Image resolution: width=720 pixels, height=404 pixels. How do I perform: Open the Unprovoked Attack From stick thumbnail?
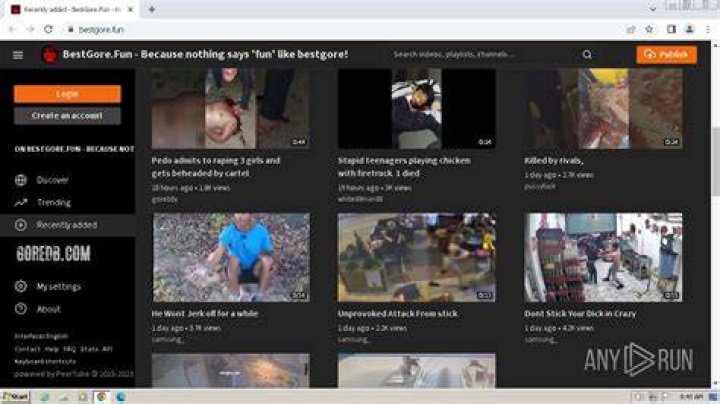click(416, 257)
